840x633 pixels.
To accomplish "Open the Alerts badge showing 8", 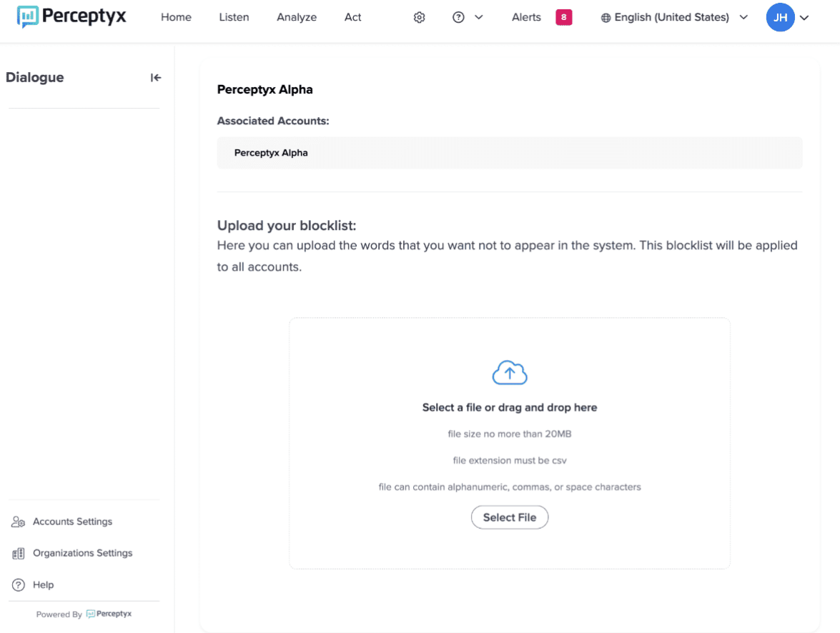I will (x=563, y=17).
